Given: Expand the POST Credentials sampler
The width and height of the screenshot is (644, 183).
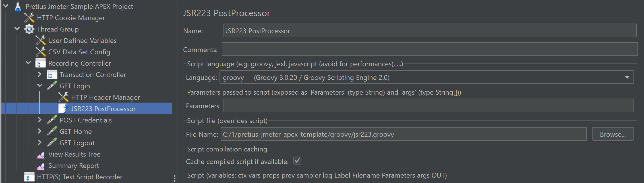Looking at the screenshot, I should pyautogui.click(x=40, y=120).
